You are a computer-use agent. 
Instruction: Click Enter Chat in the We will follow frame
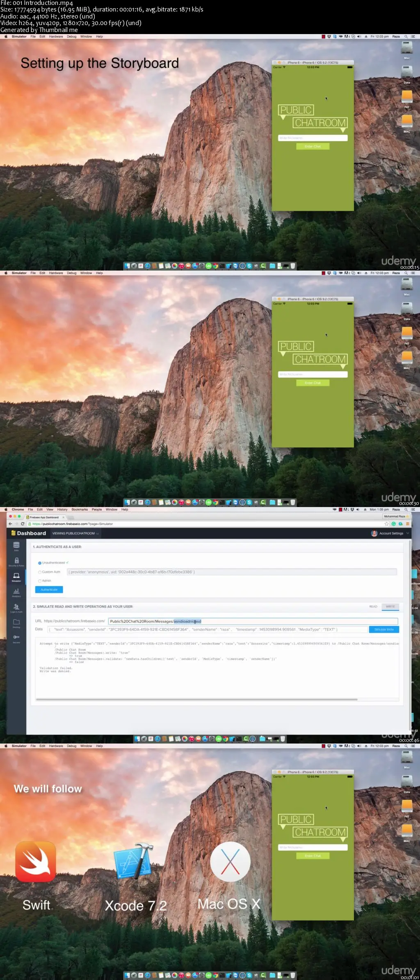pos(313,856)
